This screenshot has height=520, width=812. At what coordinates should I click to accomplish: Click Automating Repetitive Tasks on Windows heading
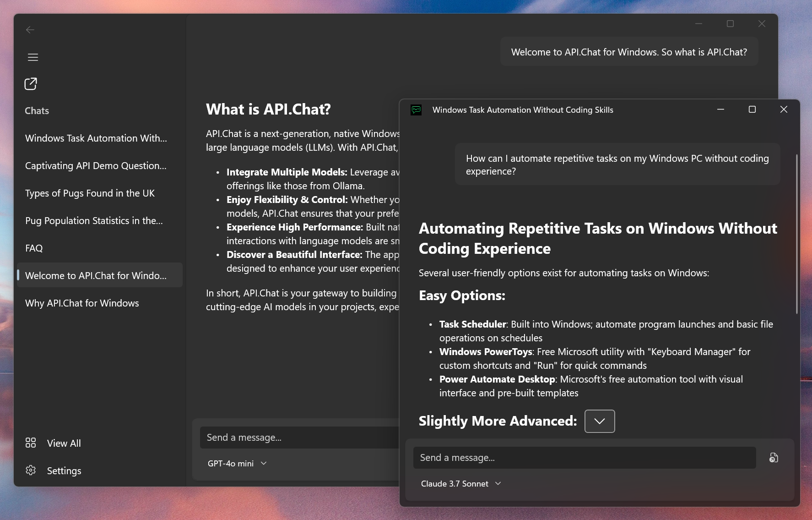[x=598, y=238]
